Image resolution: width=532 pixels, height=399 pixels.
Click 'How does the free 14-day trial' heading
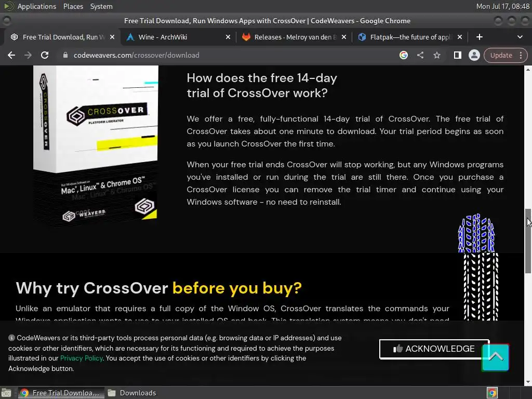262,86
